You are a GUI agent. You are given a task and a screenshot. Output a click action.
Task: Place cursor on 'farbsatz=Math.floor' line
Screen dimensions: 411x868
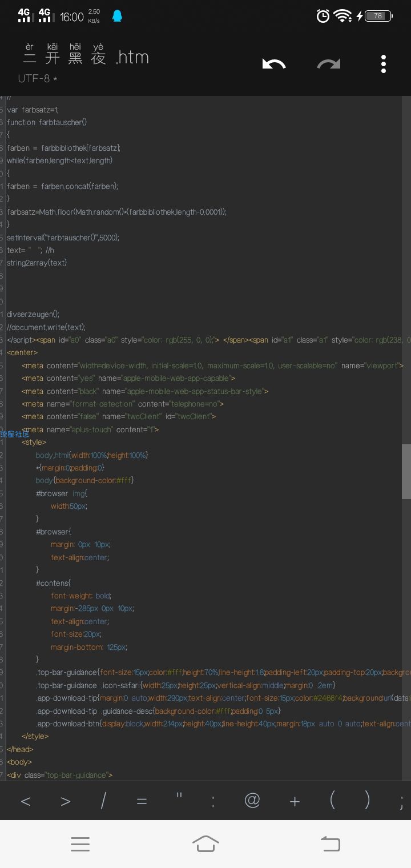point(116,212)
